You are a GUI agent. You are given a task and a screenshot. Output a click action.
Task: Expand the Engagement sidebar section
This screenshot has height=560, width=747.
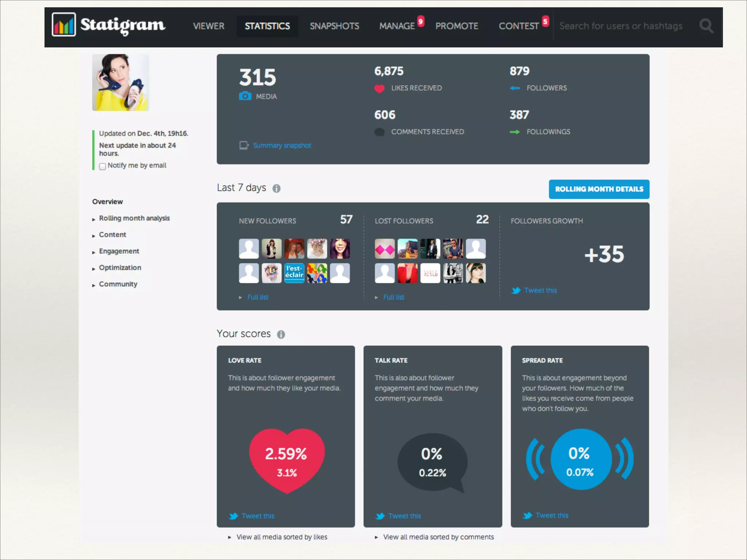pos(119,251)
